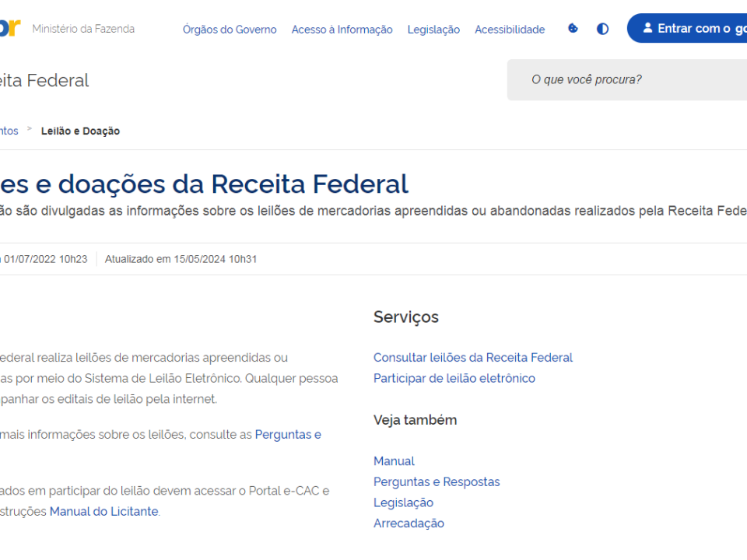The width and height of the screenshot is (747, 560).
Task: Click the partial breadcrumb link before Leilão e Doação
Action: pyautogui.click(x=9, y=131)
